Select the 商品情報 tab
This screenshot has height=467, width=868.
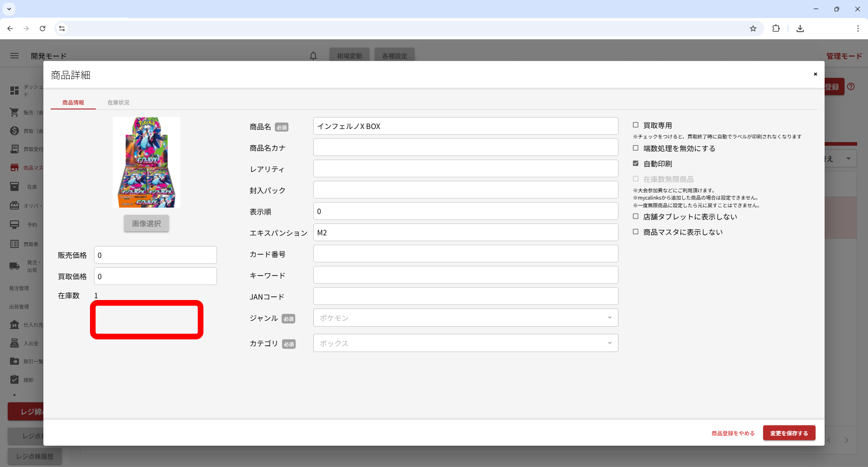tap(73, 103)
